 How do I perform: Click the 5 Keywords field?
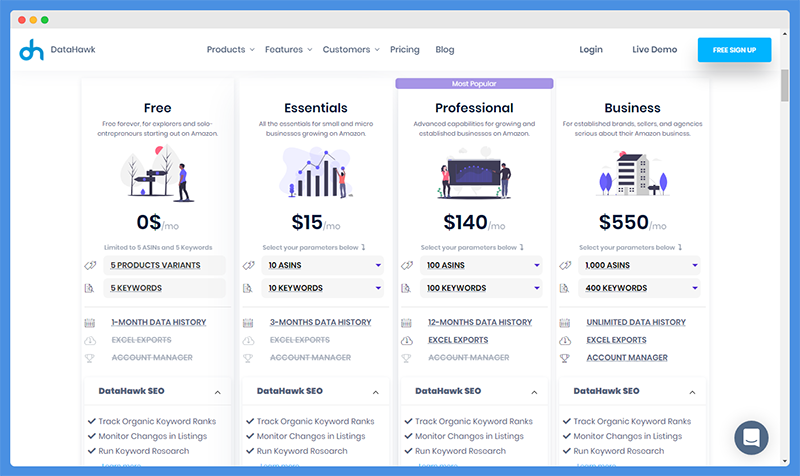tap(164, 288)
